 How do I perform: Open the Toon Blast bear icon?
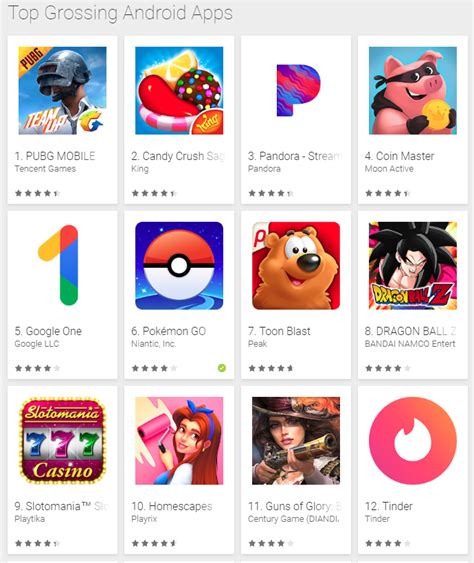pos(296,266)
